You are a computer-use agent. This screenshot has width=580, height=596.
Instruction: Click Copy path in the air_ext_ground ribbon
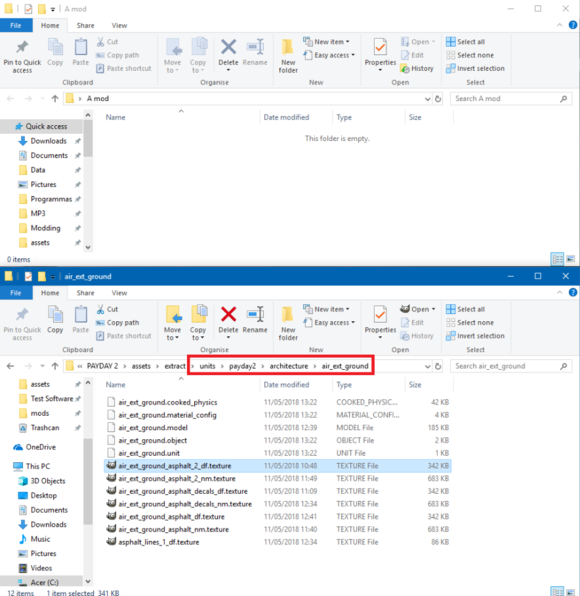(x=117, y=323)
